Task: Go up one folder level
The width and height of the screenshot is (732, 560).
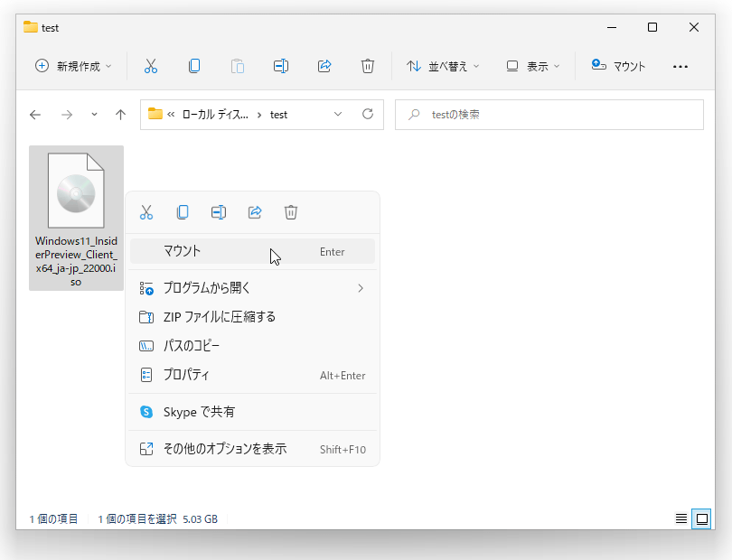Action: coord(120,115)
